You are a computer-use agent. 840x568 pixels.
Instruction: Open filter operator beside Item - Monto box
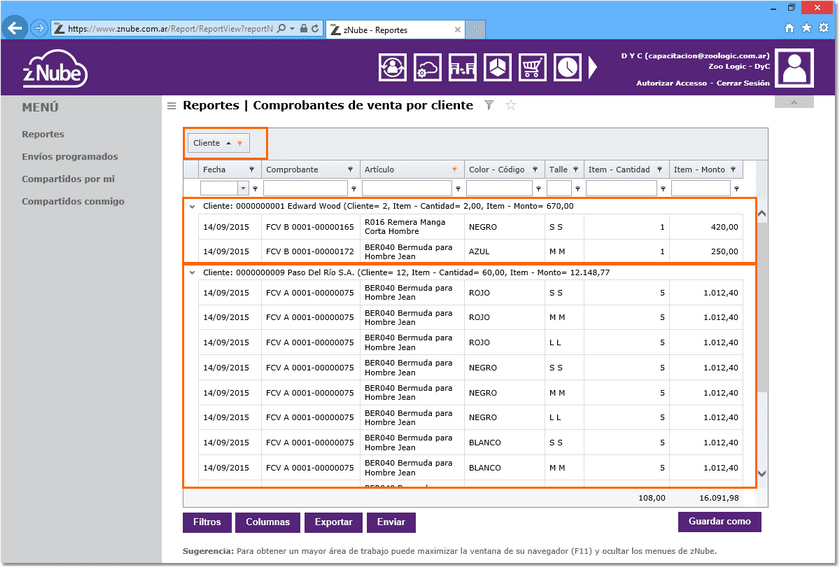pos(737,189)
